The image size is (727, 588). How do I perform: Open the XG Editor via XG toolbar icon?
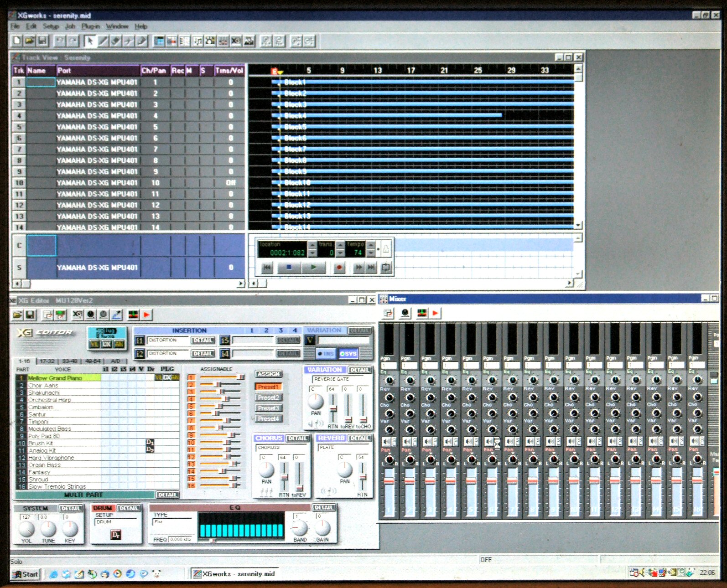(x=236, y=41)
